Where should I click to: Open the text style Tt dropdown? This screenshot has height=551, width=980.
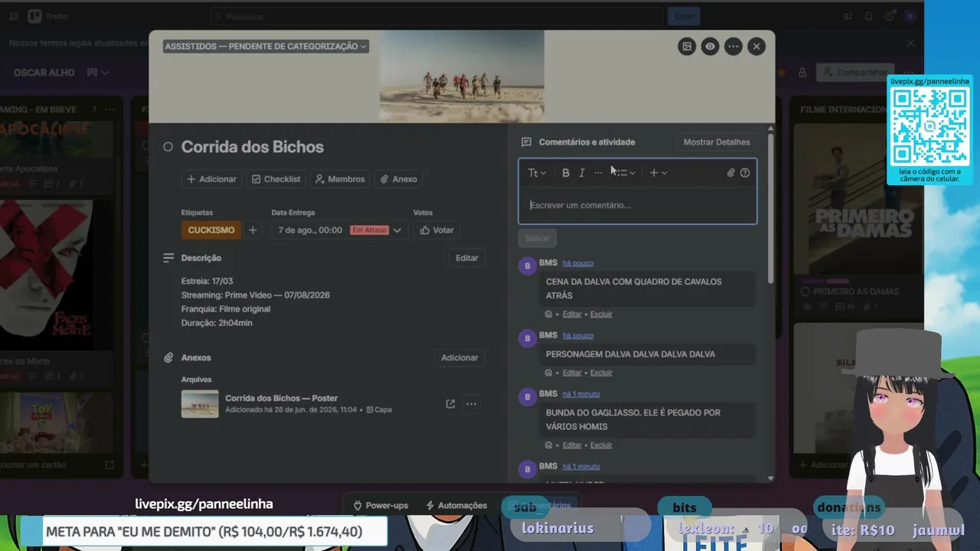click(x=537, y=173)
